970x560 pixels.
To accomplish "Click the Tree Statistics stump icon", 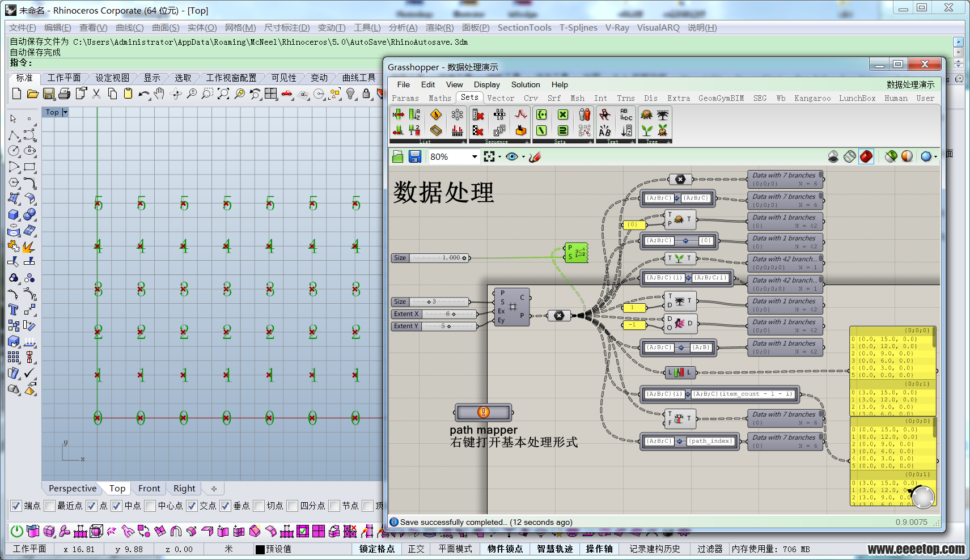I will [646, 115].
